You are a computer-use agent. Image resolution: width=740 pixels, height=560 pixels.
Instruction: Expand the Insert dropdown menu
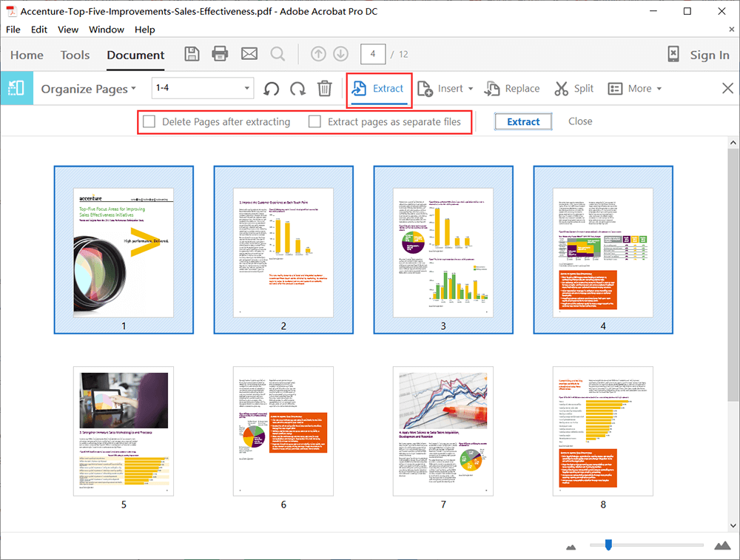point(471,89)
